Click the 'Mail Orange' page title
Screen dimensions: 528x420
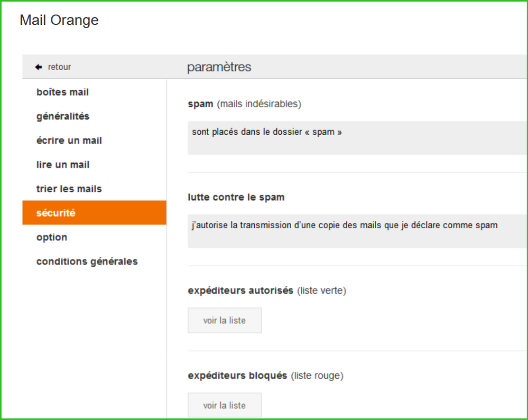point(59,20)
